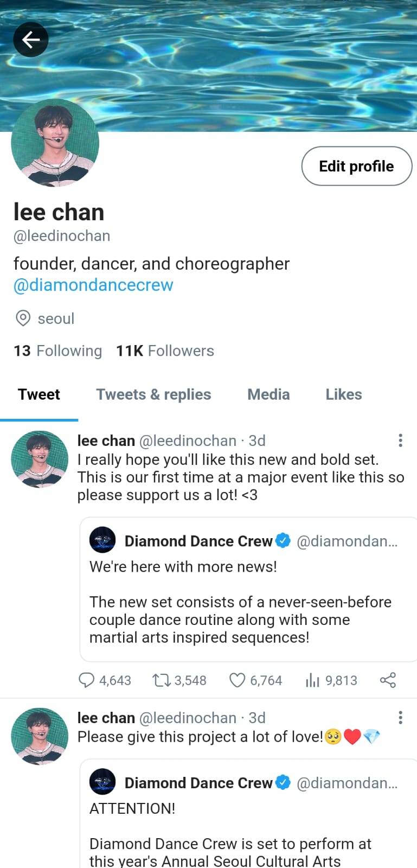The image size is (417, 868).
Task: Switch to Tweets & replies tab
Action: click(153, 394)
